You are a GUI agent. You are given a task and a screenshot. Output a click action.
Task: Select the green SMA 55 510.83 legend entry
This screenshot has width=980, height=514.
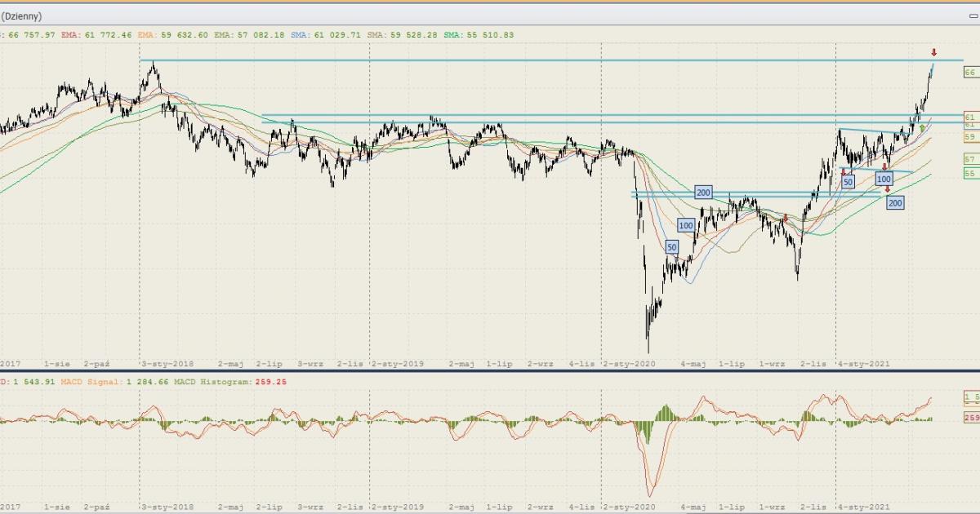[x=479, y=34]
